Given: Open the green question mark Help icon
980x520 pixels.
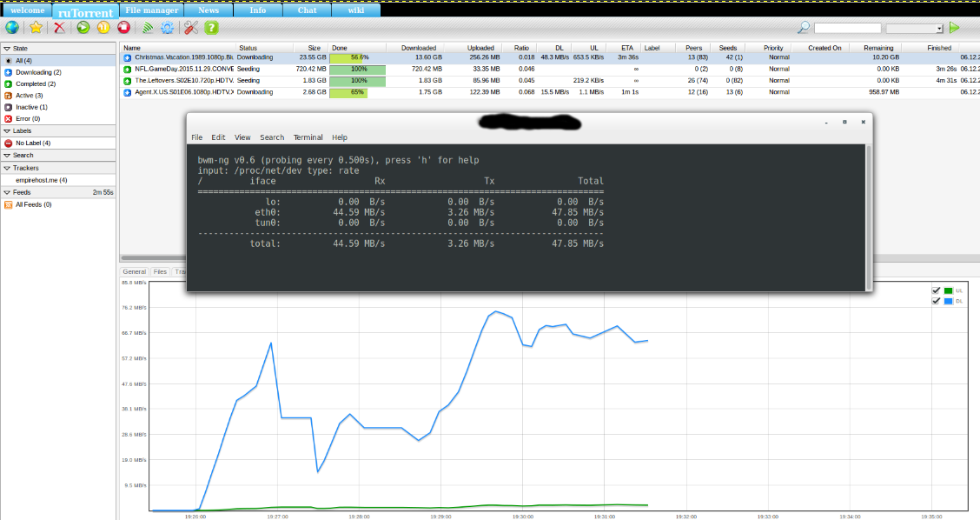Looking at the screenshot, I should click(x=212, y=28).
